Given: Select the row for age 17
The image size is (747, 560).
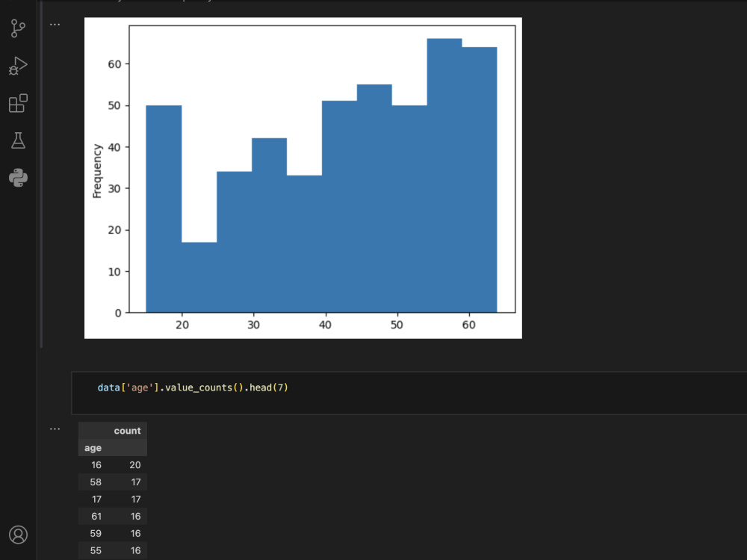Looking at the screenshot, I should click(113, 499).
